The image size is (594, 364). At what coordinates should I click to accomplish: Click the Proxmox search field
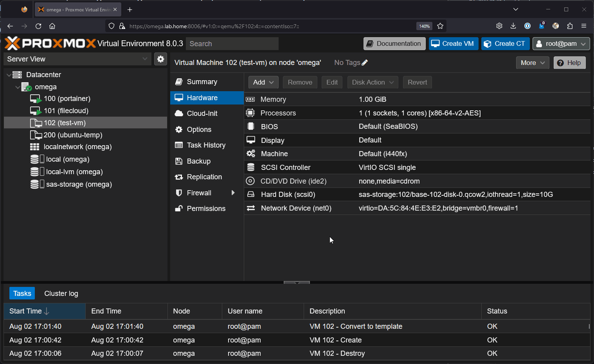232,44
